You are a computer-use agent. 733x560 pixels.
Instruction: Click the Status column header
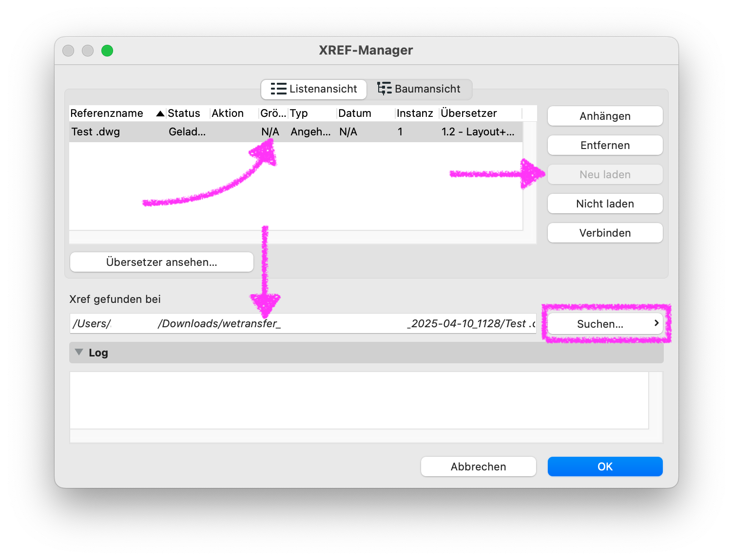coord(188,113)
